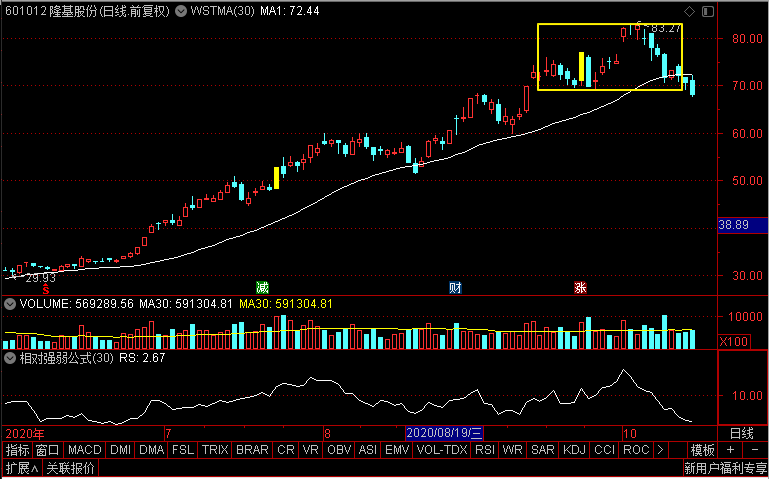
Task: Click the red S marker on chart
Action: [x=45, y=290]
